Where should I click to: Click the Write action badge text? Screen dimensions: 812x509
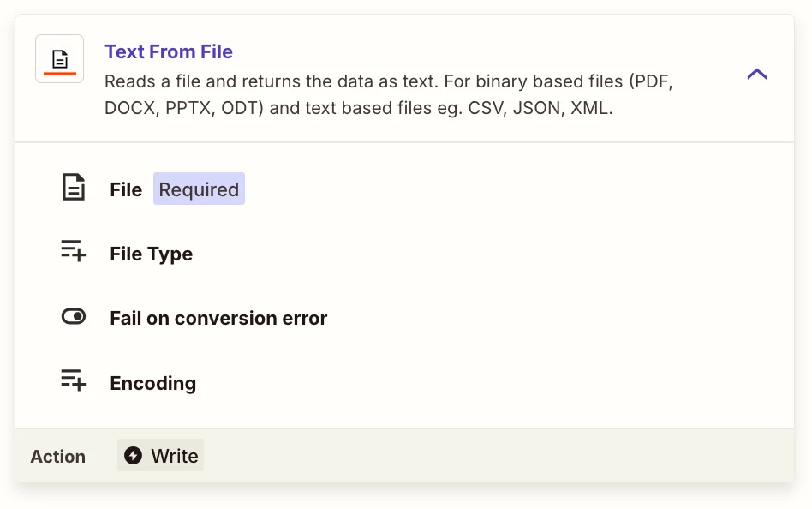tap(175, 457)
